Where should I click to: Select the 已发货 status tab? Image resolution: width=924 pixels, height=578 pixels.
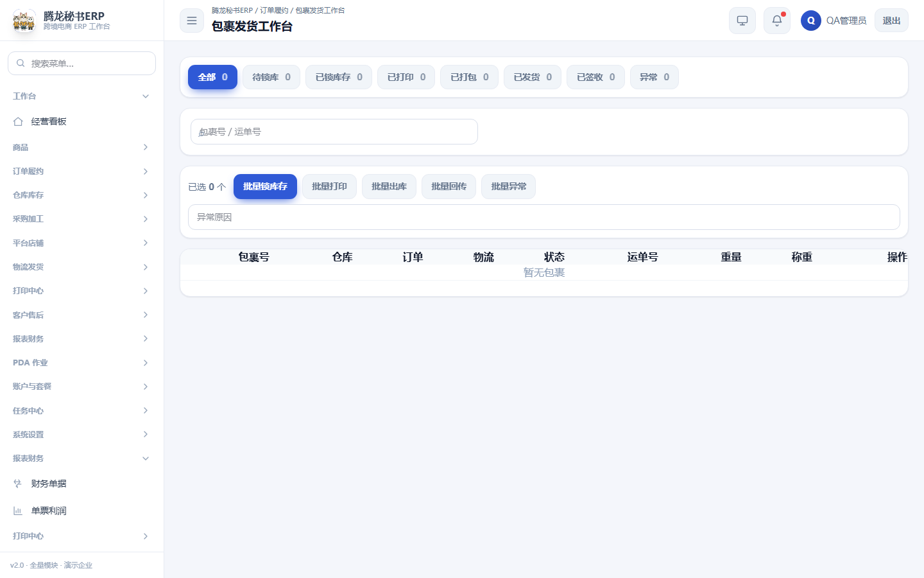(x=533, y=77)
